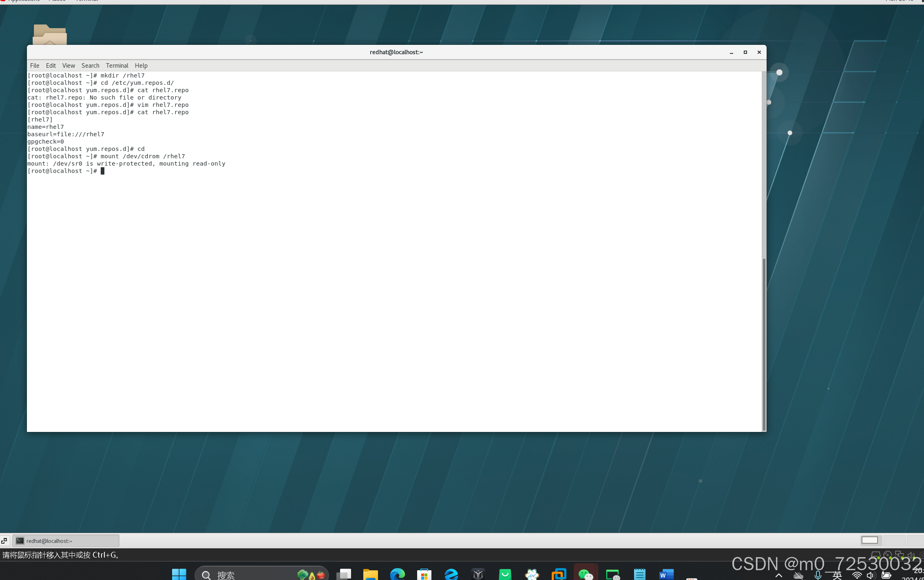Screen dimensions: 924x580
Task: Click the redhat@localhost taskbar window button
Action: coord(66,541)
